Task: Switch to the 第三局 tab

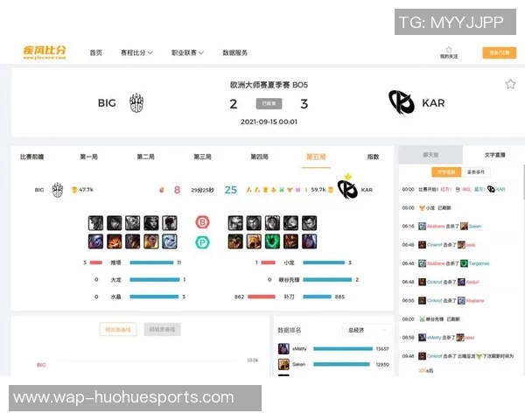Action: coord(203,157)
